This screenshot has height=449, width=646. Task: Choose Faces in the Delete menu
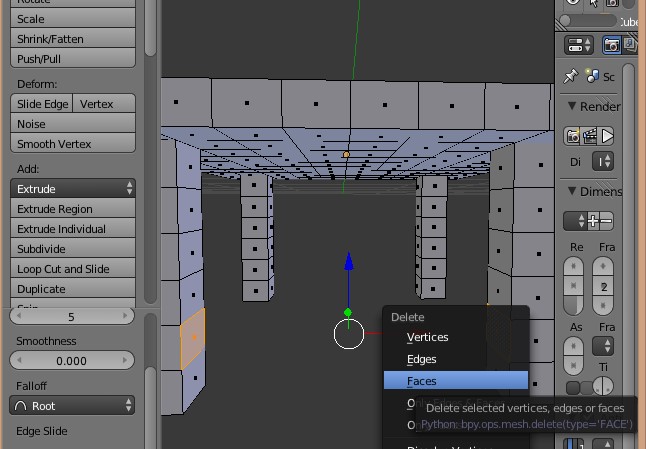pos(455,381)
